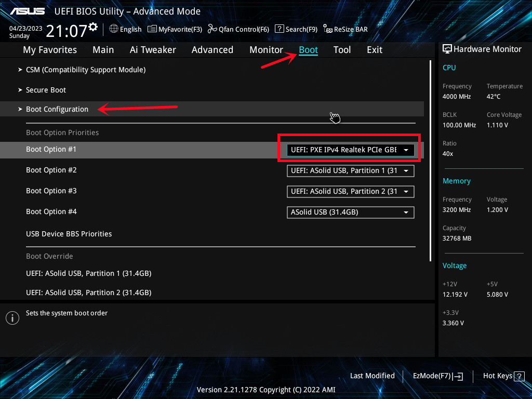Go to the Advanced tab
This screenshot has width=532, height=399.
(x=212, y=50)
